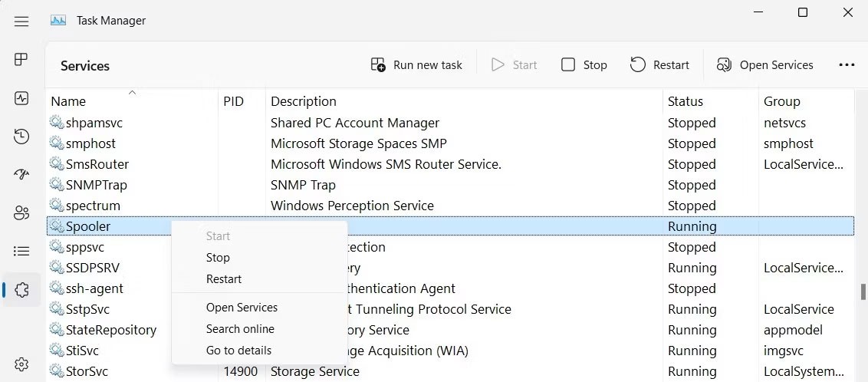This screenshot has height=382, width=868.
Task: Select Search online in the context menu
Action: 240,329
